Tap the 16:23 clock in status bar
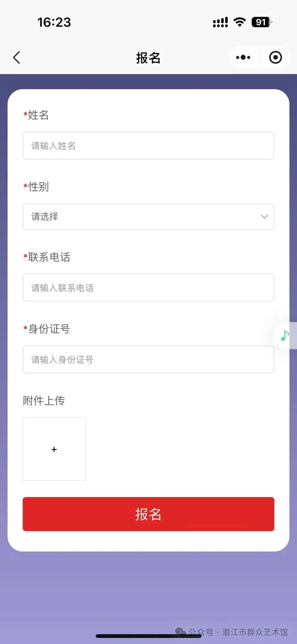This screenshot has height=644, width=297. pos(54,22)
